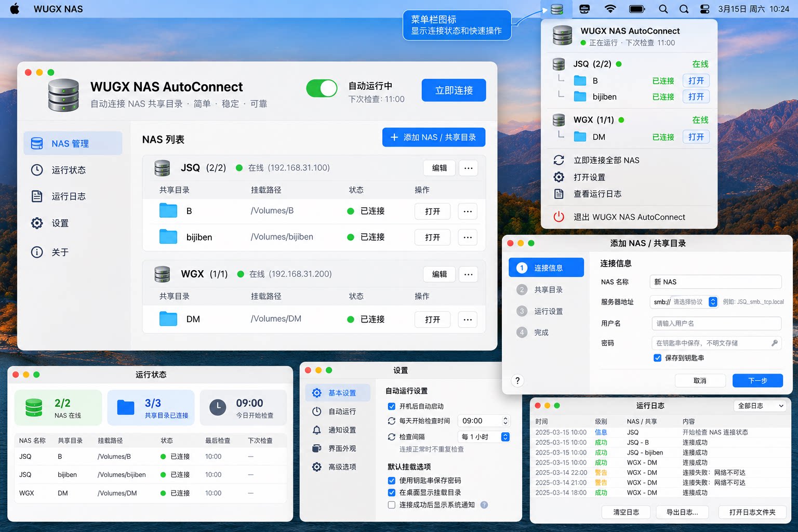Uncheck launch automatically at startup
This screenshot has width=798, height=532.
(392, 406)
